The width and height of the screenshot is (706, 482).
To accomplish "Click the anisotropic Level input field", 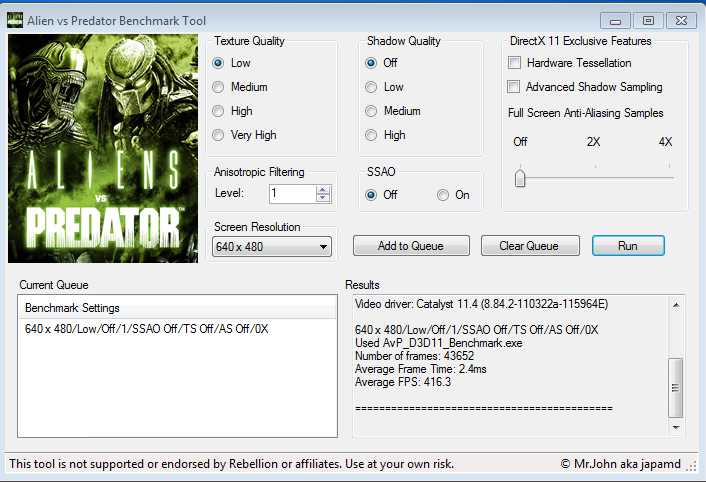I will point(293,194).
